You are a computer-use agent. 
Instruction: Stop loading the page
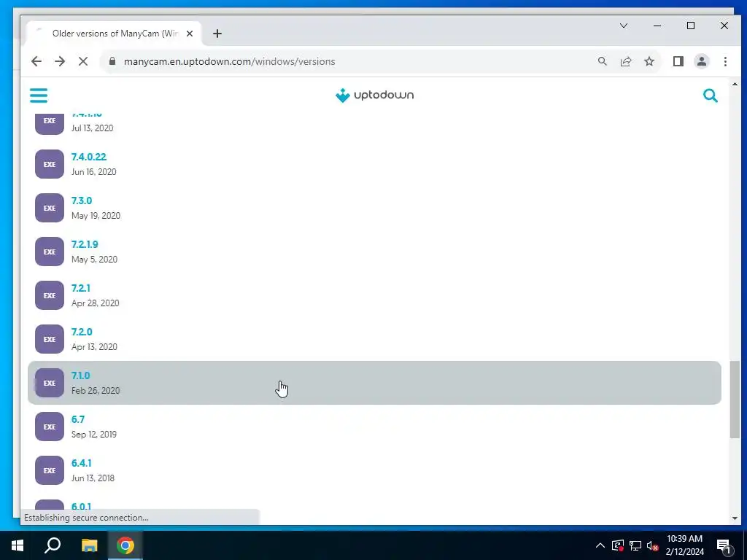tap(83, 61)
